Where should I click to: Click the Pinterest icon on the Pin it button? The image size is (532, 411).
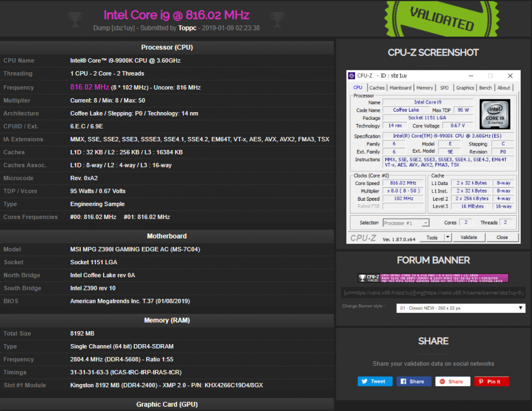point(481,381)
